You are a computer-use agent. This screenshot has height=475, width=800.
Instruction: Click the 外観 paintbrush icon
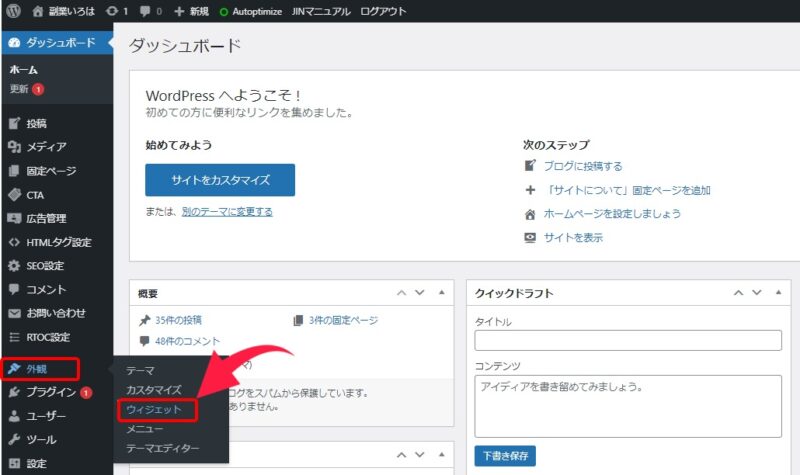click(14, 368)
